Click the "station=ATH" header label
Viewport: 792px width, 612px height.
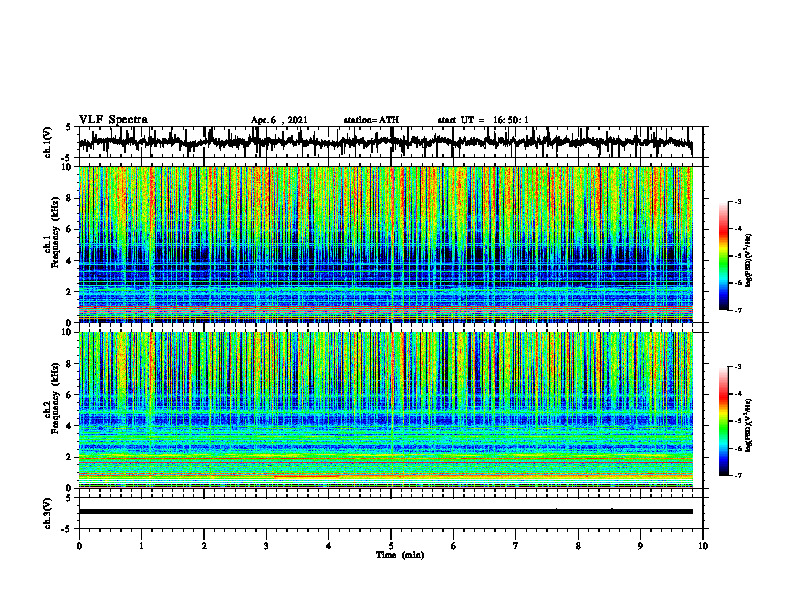click(371, 120)
